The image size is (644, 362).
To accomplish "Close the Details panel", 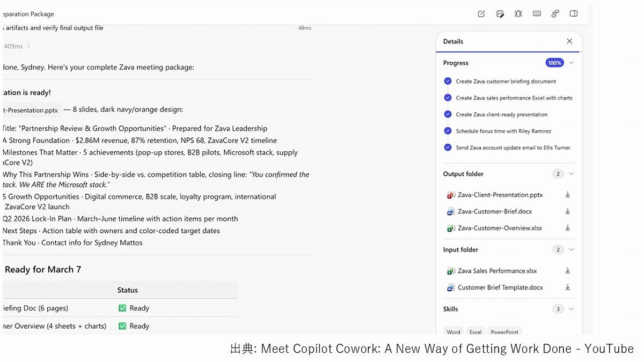I will click(x=569, y=41).
